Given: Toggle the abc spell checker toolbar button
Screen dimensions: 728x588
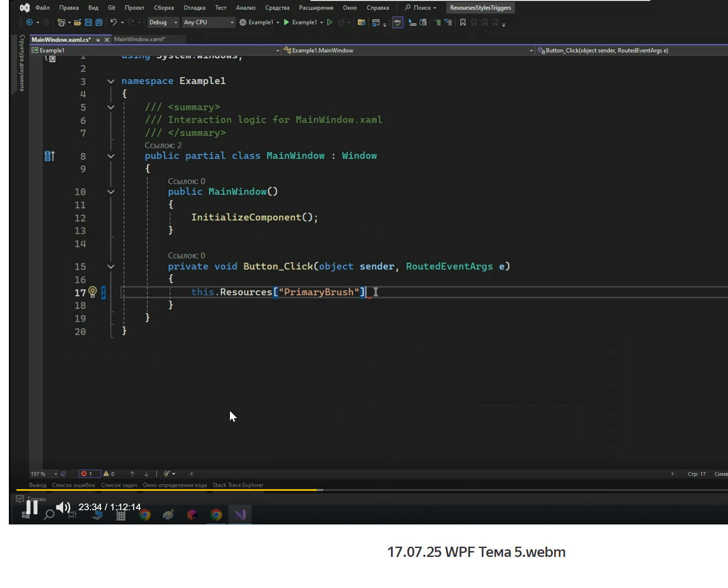Looking at the screenshot, I should click(x=398, y=22).
